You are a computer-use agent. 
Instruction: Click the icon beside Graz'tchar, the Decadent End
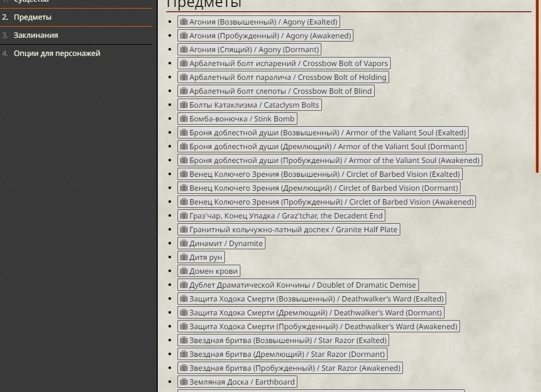point(184,216)
